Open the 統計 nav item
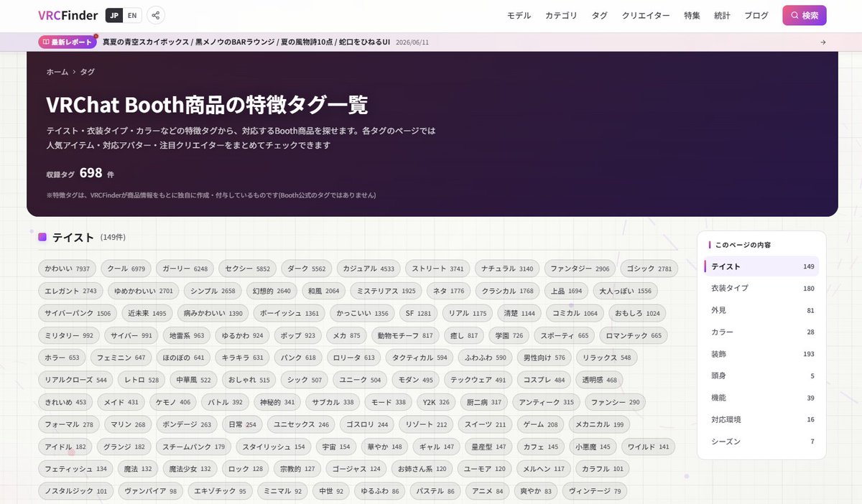Image resolution: width=862 pixels, height=504 pixels. tap(722, 15)
